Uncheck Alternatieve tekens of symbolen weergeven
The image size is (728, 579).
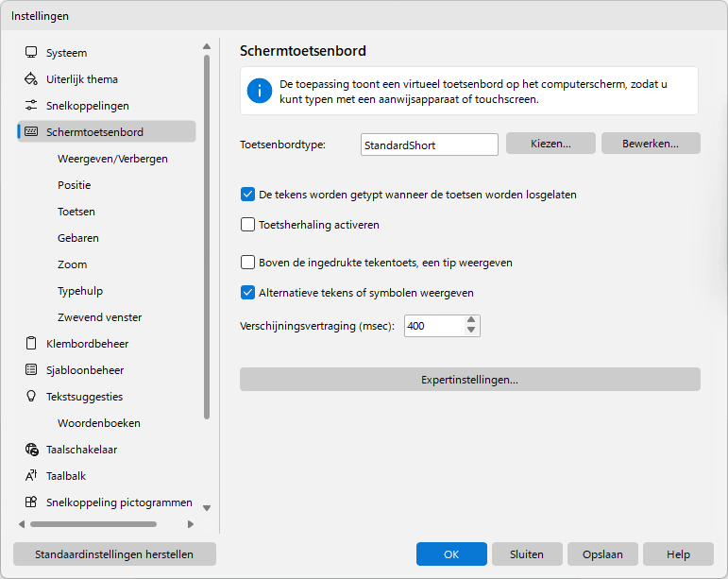coord(247,293)
